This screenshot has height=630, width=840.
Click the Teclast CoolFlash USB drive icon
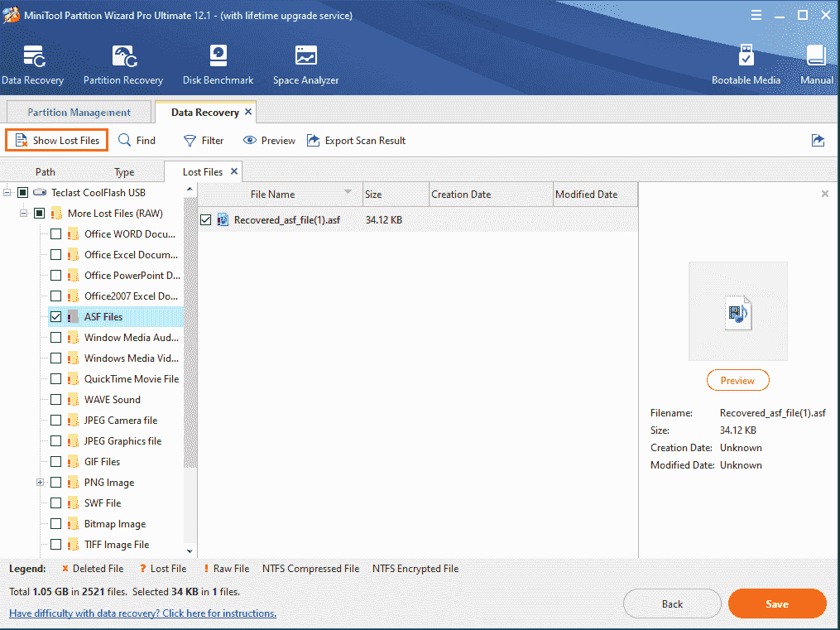point(40,192)
